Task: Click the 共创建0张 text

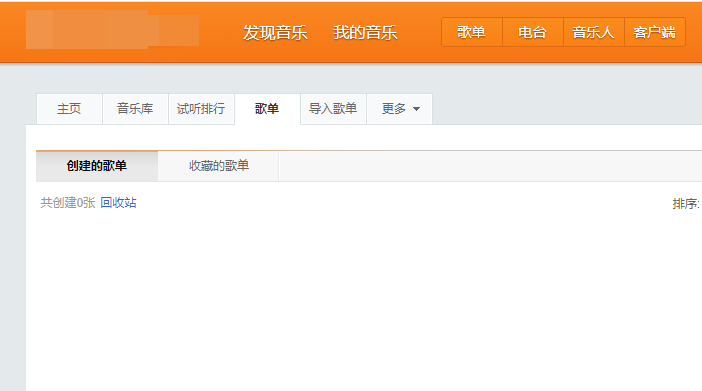Action: [68, 203]
